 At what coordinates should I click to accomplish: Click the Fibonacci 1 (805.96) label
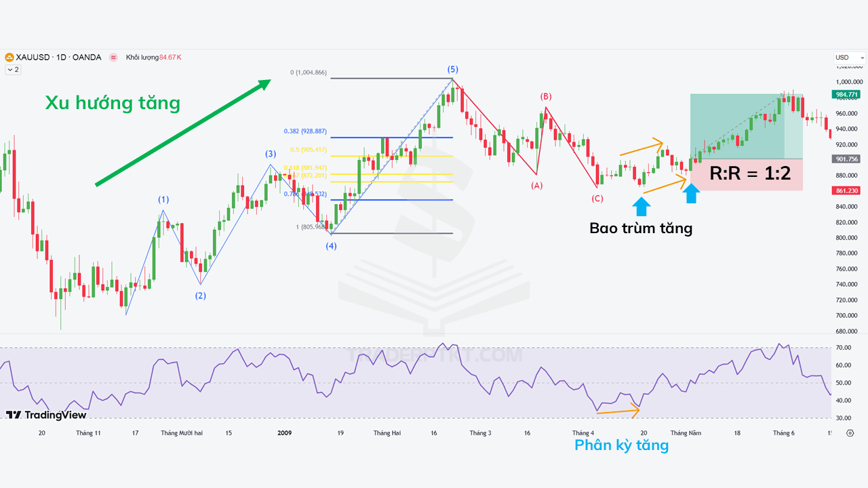[311, 227]
